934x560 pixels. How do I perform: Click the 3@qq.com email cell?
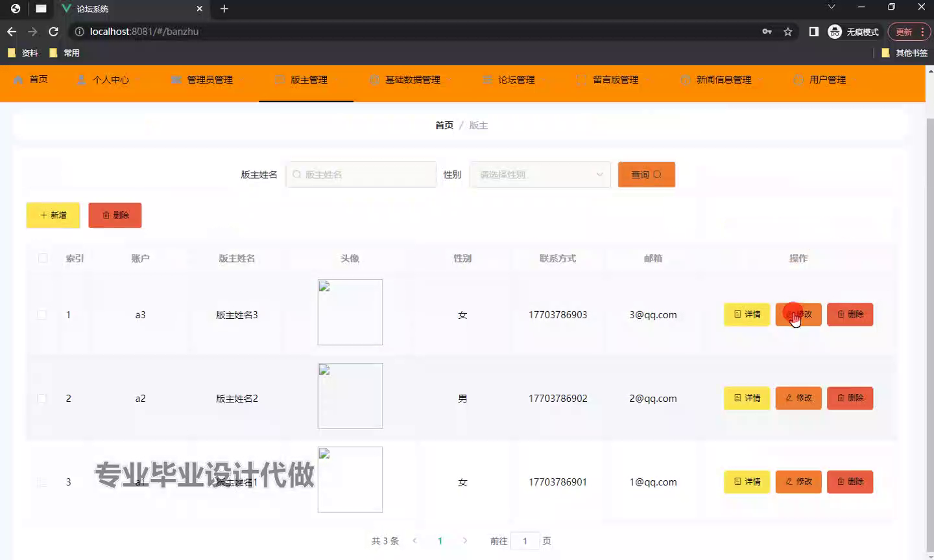point(653,314)
